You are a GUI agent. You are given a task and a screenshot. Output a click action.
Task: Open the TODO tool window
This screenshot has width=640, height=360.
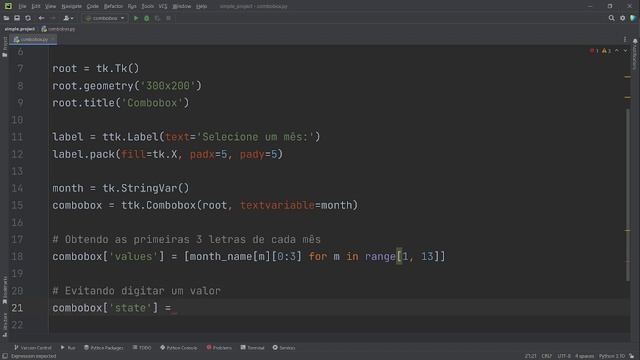pyautogui.click(x=142, y=348)
